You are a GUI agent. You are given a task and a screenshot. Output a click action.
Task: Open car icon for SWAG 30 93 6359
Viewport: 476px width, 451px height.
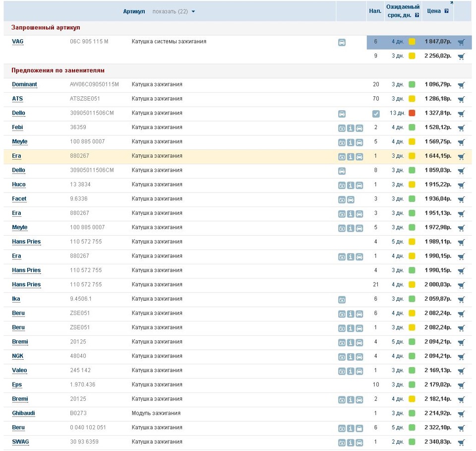coord(359,443)
